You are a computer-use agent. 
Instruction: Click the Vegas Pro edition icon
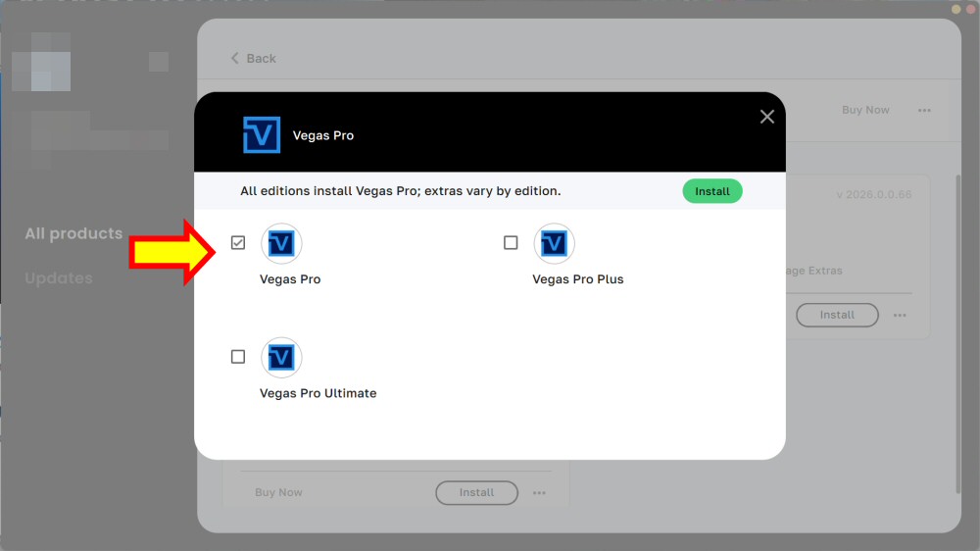tap(281, 243)
